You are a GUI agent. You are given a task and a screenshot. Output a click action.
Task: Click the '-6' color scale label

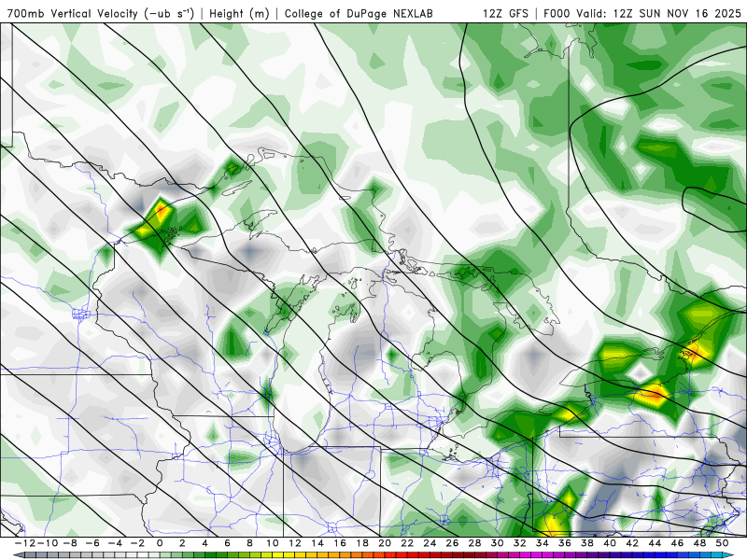[x=92, y=543]
